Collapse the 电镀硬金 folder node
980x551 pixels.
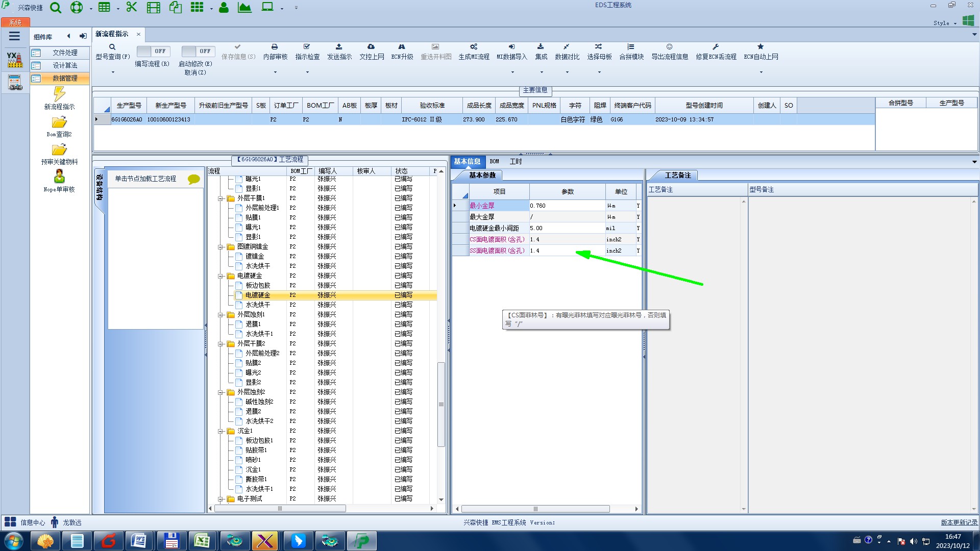[220, 276]
